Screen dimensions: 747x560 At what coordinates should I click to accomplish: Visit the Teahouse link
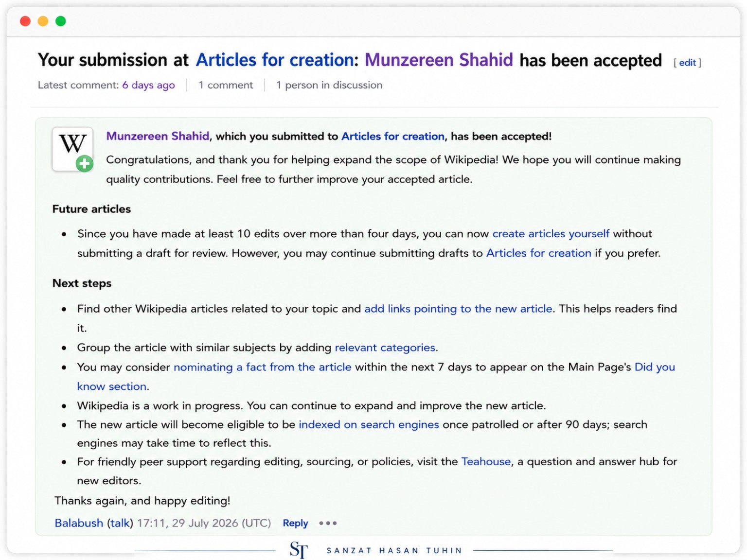(x=486, y=461)
